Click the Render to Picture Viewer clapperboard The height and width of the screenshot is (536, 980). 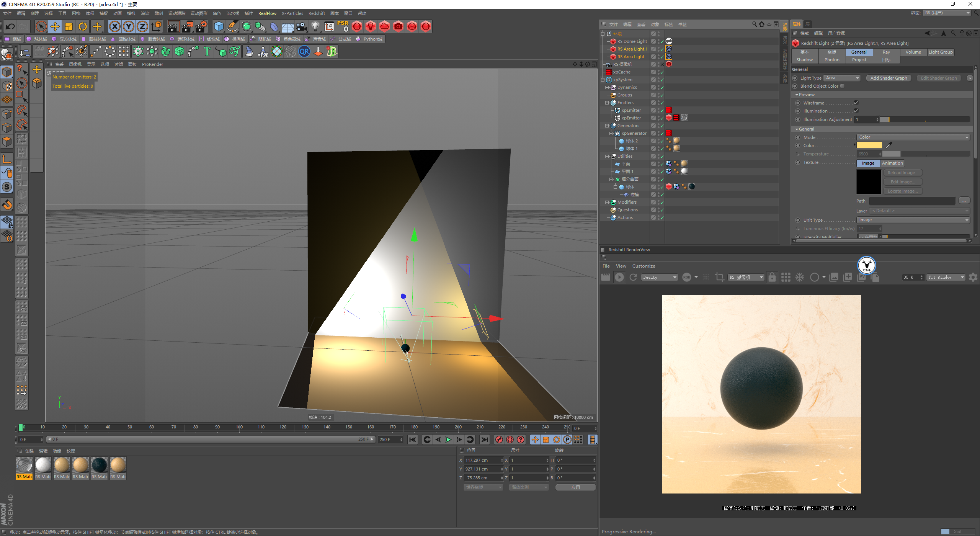click(x=187, y=26)
